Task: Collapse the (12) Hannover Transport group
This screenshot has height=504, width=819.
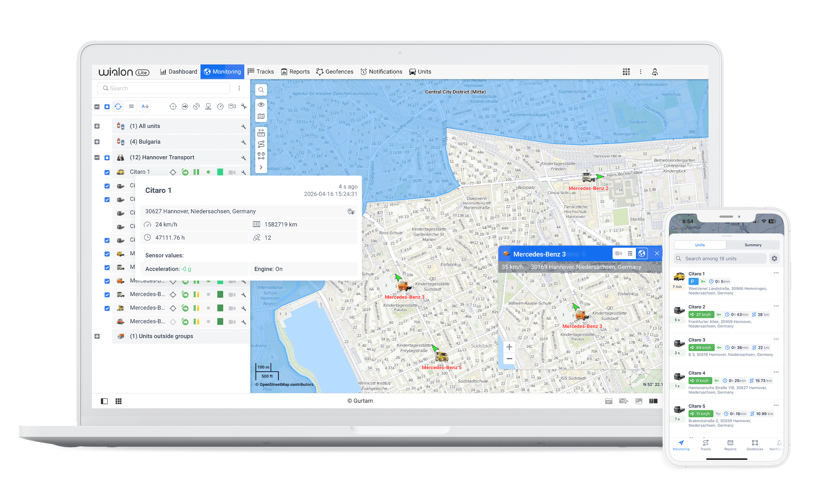Action: (x=97, y=158)
